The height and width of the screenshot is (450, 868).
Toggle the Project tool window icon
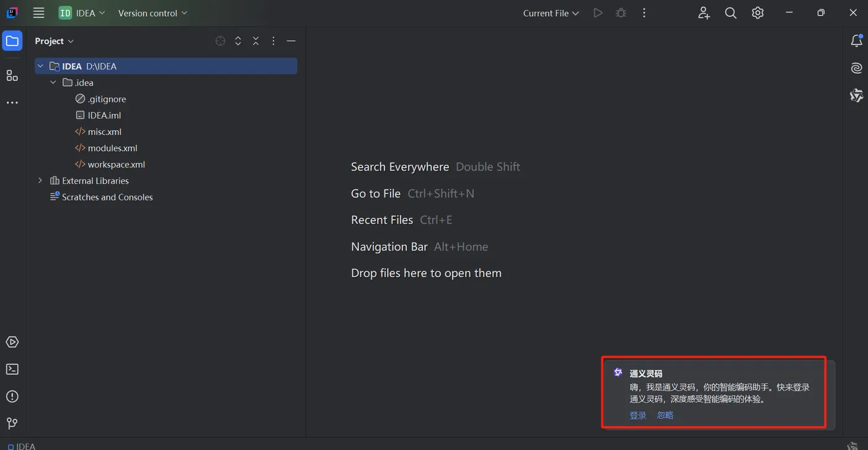click(12, 42)
